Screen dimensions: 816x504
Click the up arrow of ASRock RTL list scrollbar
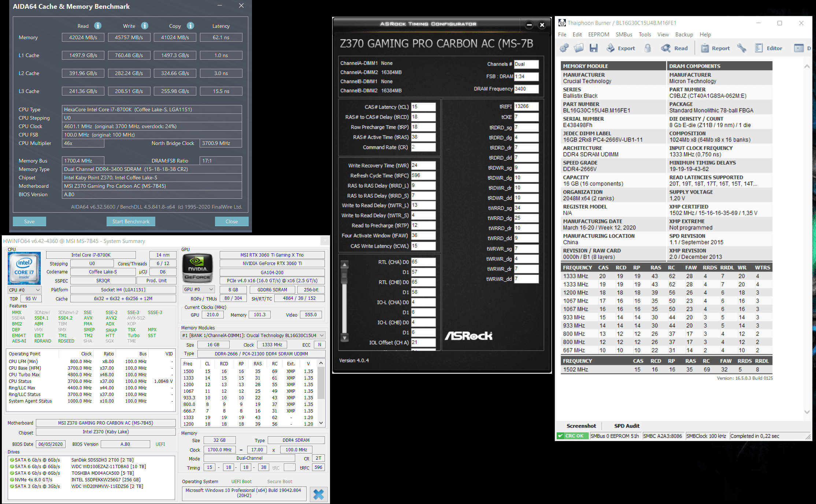click(344, 264)
